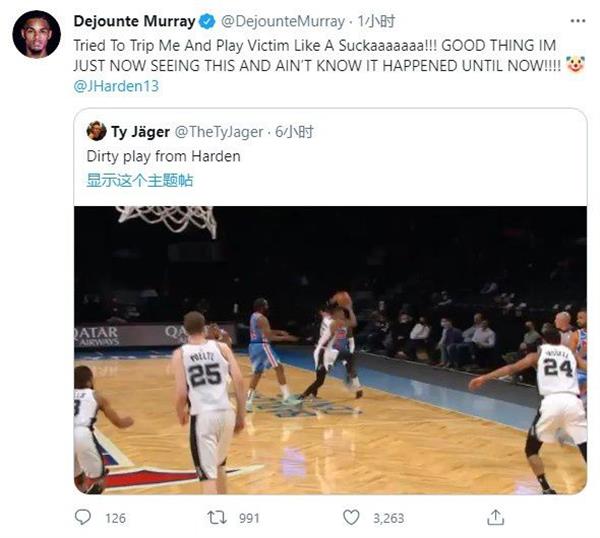
Task: Open the @TheTyJager handle
Action: pos(219,132)
